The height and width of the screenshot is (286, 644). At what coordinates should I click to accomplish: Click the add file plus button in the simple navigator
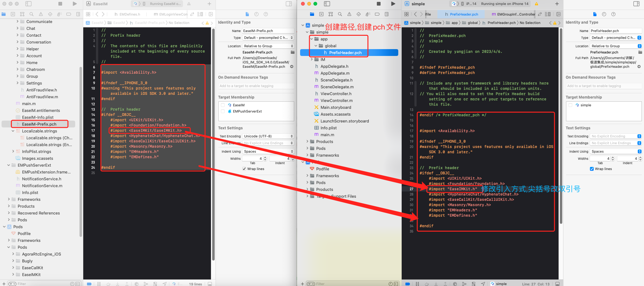[302, 284]
